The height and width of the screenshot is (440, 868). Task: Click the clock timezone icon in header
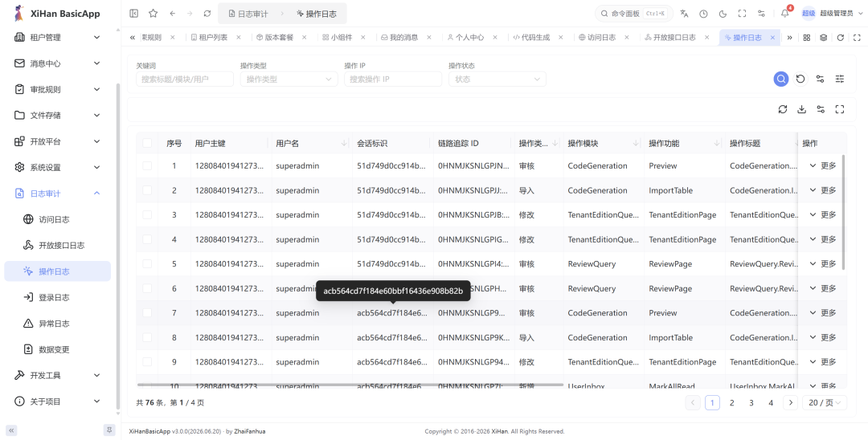pos(703,14)
